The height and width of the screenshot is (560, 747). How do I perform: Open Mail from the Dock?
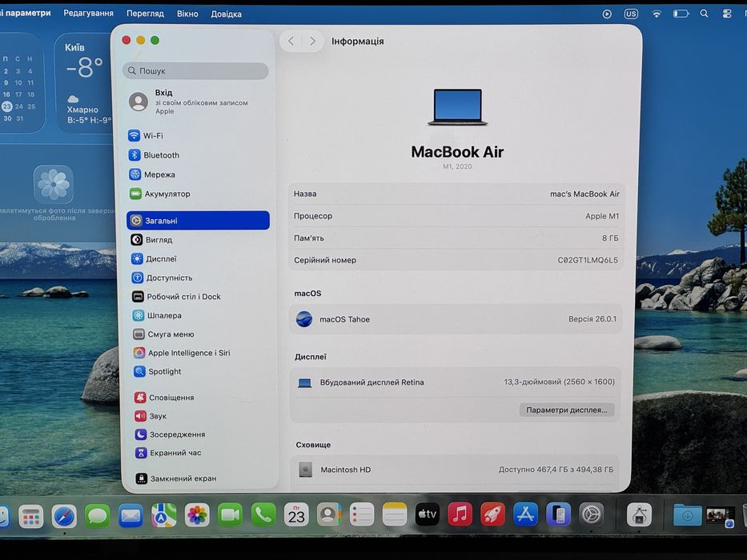131,516
